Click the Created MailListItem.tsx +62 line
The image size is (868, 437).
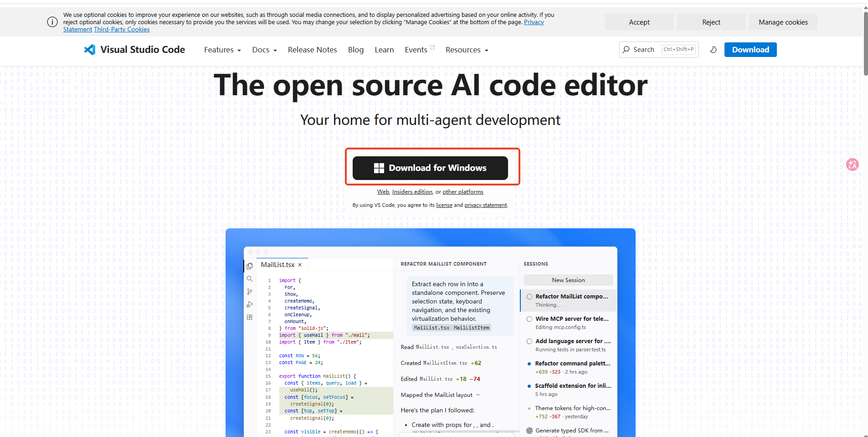441,363
